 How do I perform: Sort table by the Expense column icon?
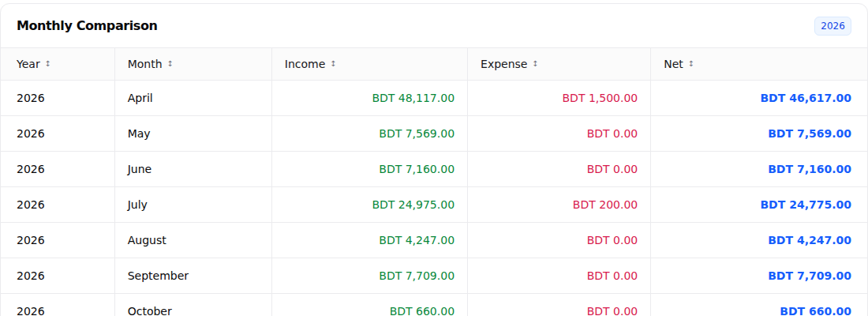[535, 64]
